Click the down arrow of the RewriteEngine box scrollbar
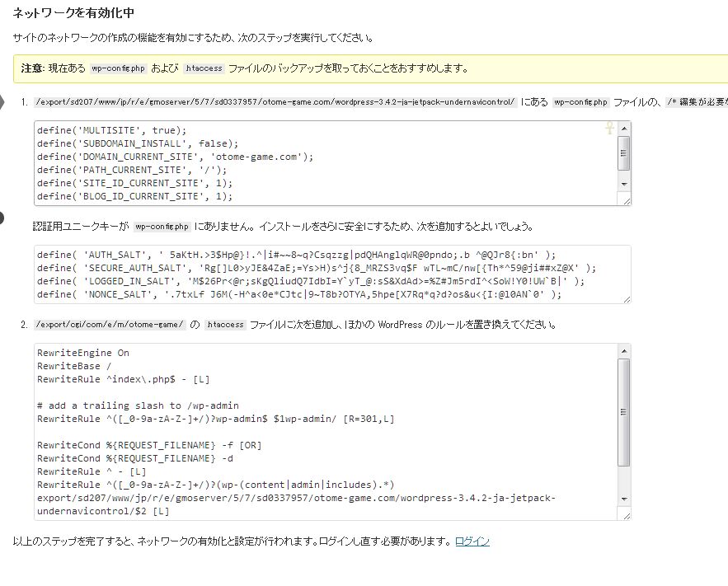 (x=624, y=499)
